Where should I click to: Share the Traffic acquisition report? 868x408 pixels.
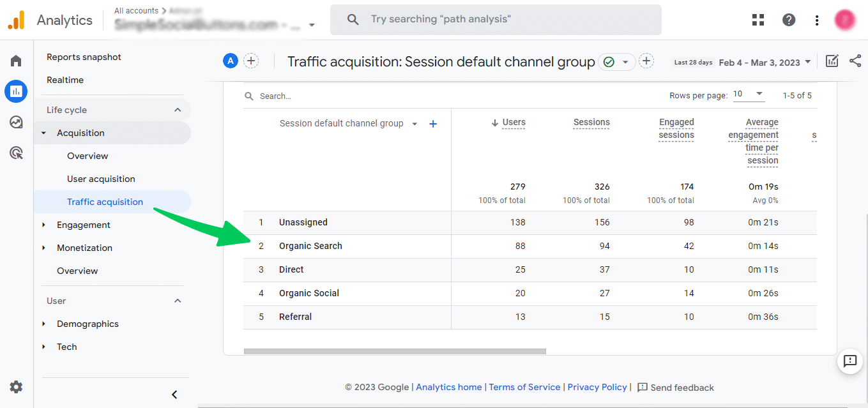(x=856, y=61)
